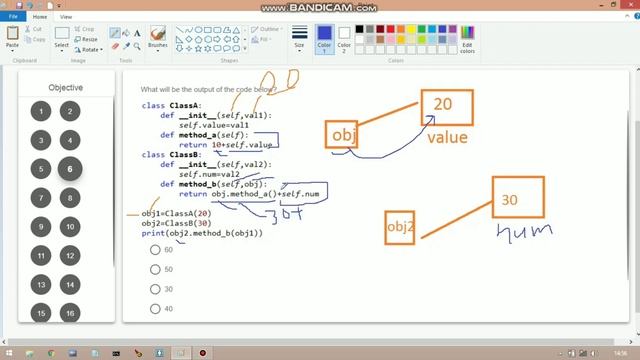Select the radio button for answer 60
Image resolution: width=640 pixels, height=360 pixels.
pyautogui.click(x=155, y=250)
